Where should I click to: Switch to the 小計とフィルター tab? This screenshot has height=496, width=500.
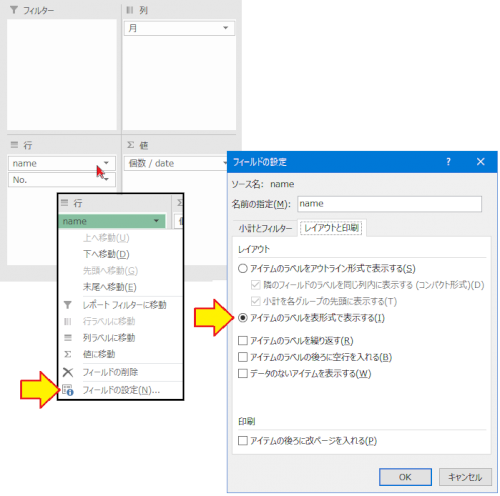[x=265, y=228]
